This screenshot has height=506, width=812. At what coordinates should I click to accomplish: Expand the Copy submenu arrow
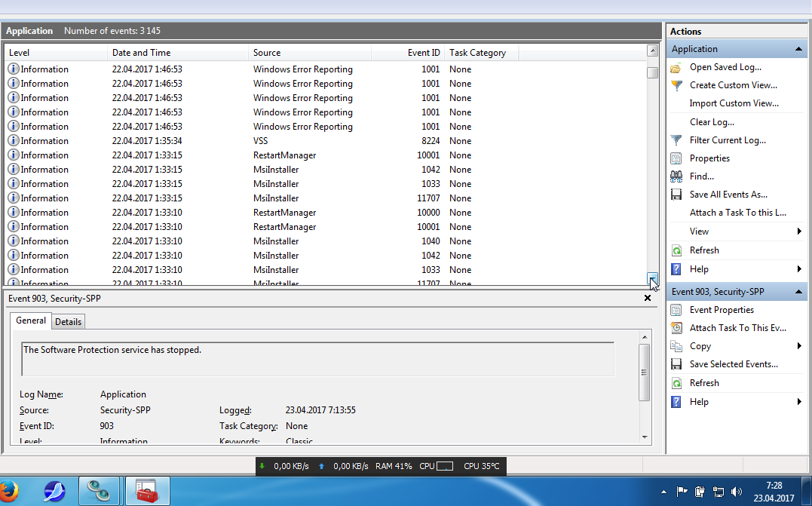tap(799, 346)
